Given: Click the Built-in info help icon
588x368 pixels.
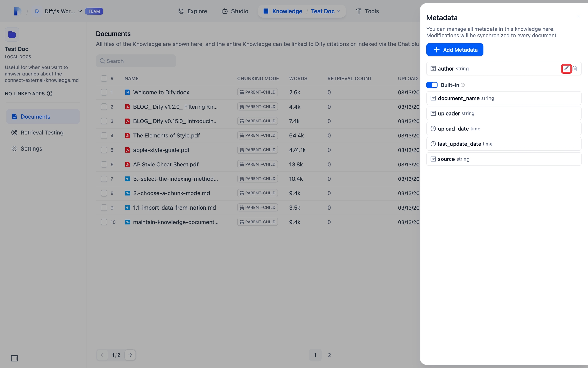Looking at the screenshot, I should tap(463, 85).
